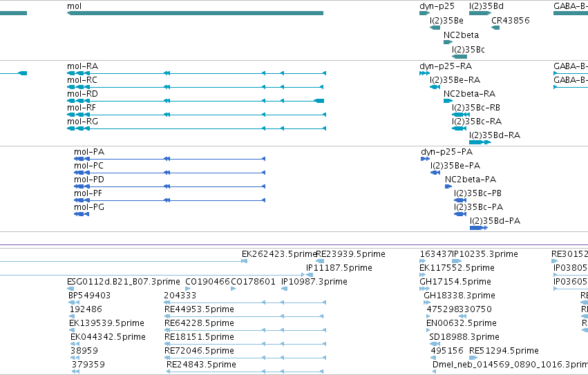Click the RE72046.5prime EST label
Screen dimensions: 588x375
point(199,352)
